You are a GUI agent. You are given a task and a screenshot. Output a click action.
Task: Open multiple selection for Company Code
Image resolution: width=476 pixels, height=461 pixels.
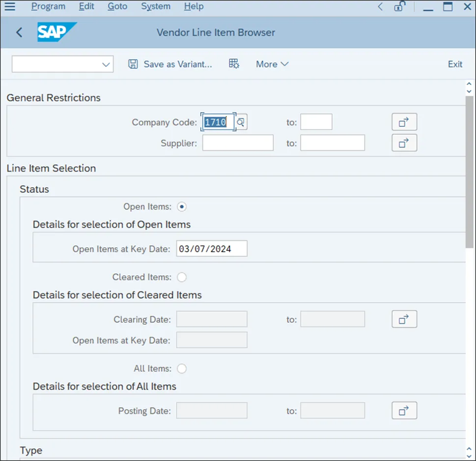(x=404, y=122)
